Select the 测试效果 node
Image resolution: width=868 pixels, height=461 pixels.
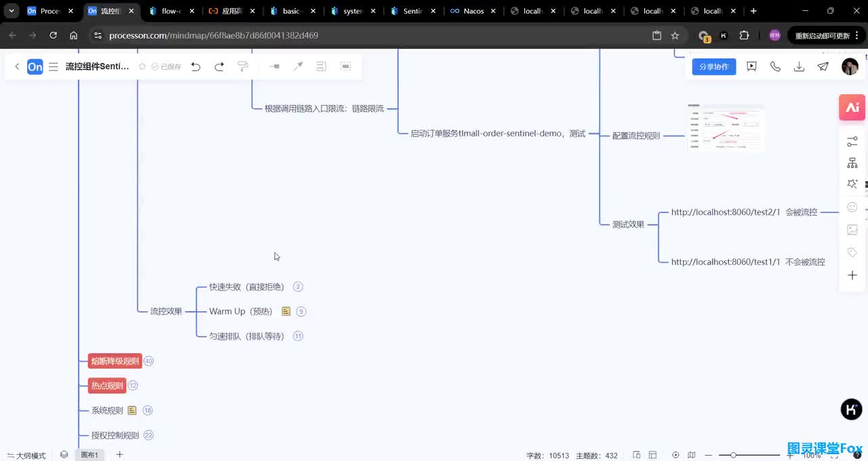click(628, 224)
